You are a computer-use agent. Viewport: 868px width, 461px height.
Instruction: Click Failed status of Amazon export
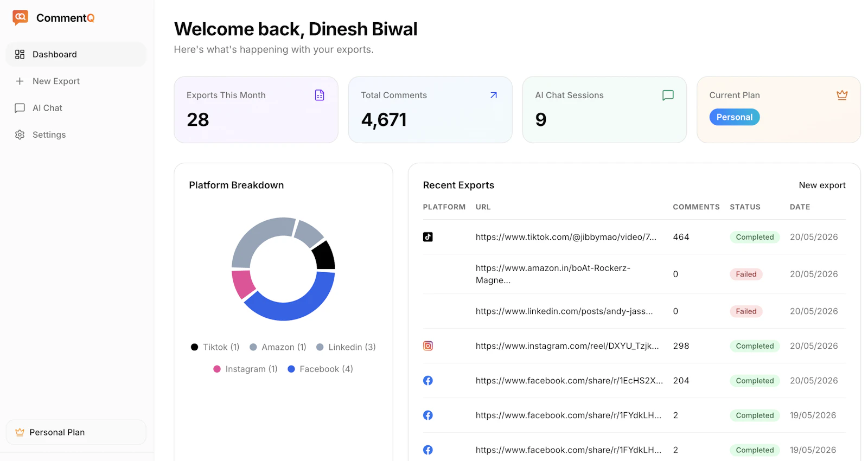(746, 274)
